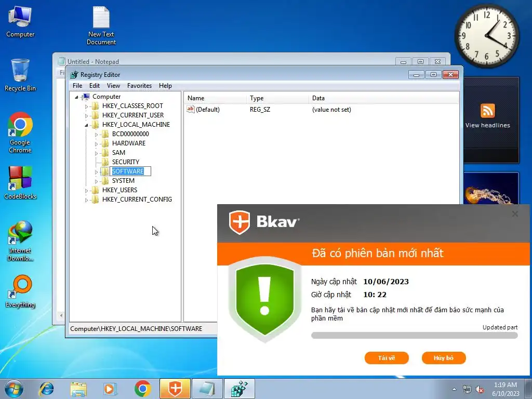The height and width of the screenshot is (399, 532).
Task: Click the Bkav shield logo
Action: pos(240,222)
